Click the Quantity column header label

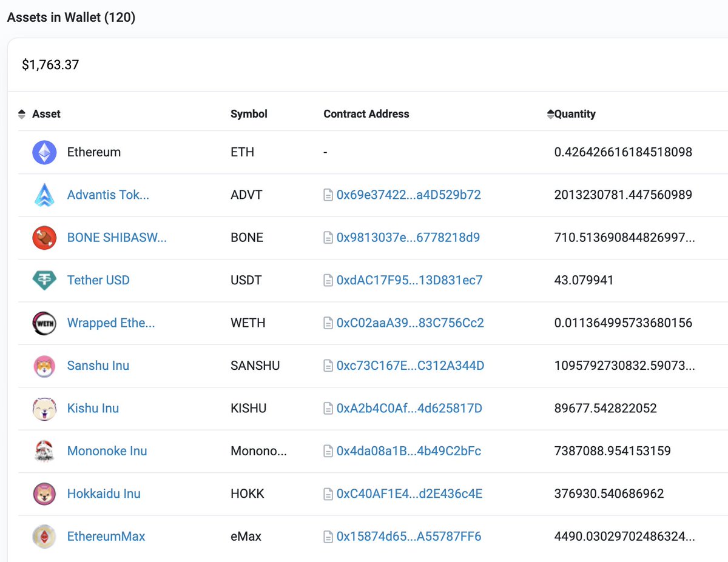(575, 114)
